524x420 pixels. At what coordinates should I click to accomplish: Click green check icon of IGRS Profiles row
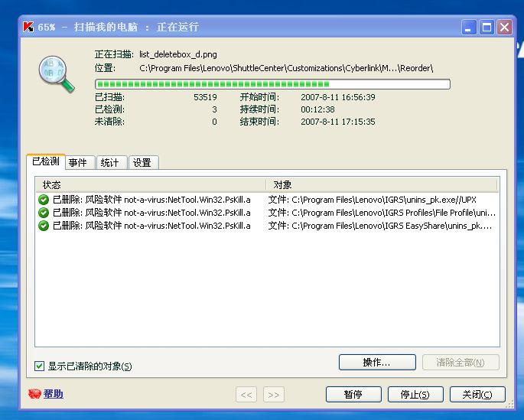click(44, 213)
